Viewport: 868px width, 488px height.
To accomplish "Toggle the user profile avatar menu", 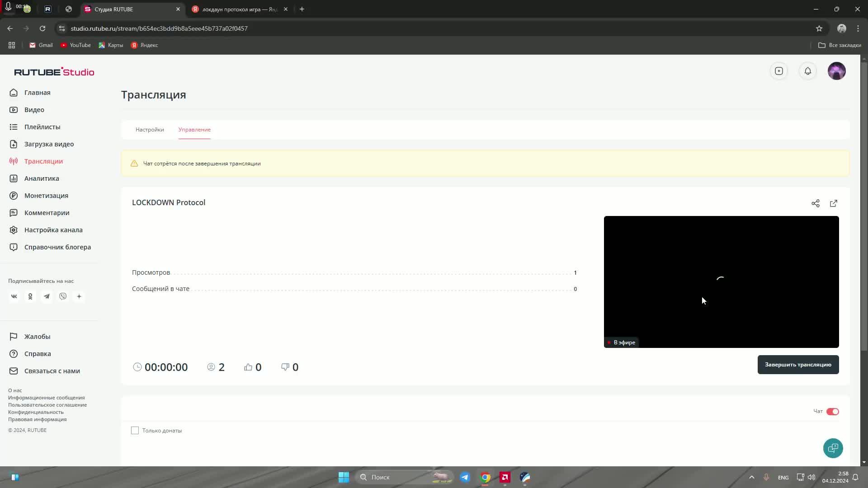I will tap(837, 71).
